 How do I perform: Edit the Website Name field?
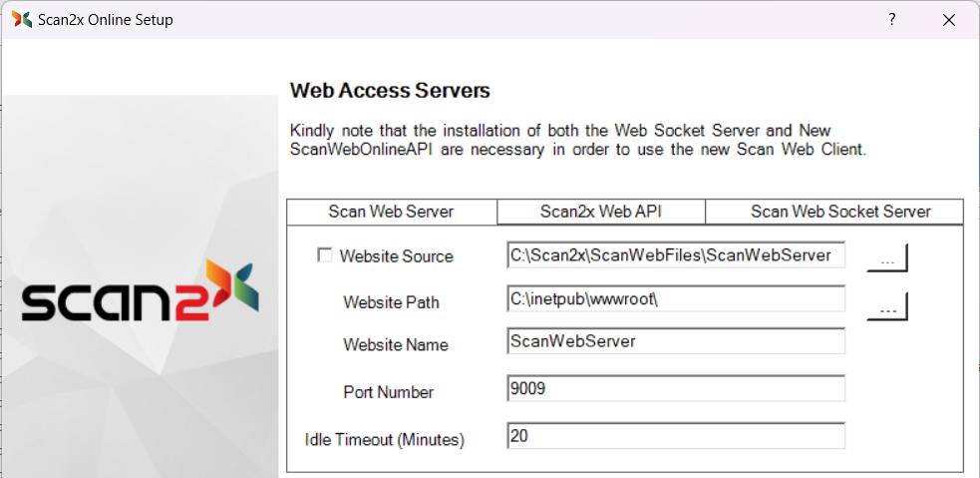676,341
